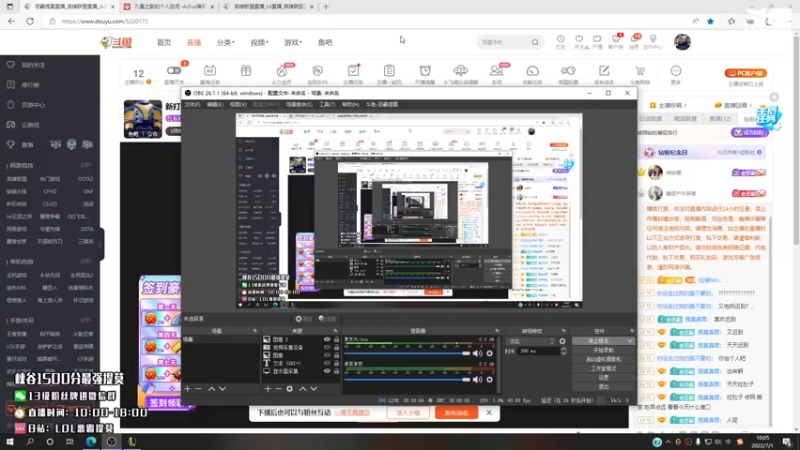Open 云游戏 gamepad in left sidebar
This screenshot has width=800, height=450.
[x=11, y=124]
